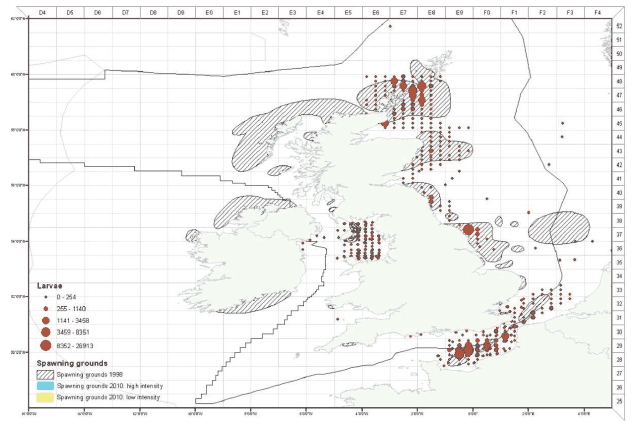Click the E8 column header
The width and height of the screenshot is (634, 428).
(x=431, y=13)
